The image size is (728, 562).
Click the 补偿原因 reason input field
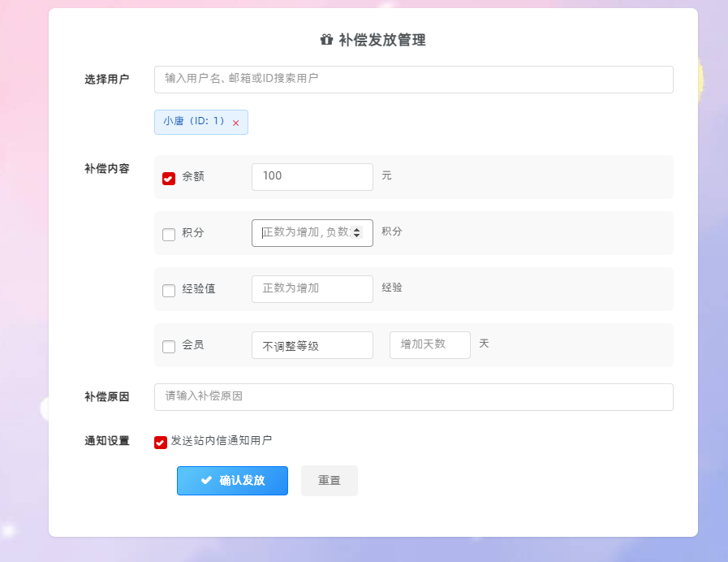(414, 397)
